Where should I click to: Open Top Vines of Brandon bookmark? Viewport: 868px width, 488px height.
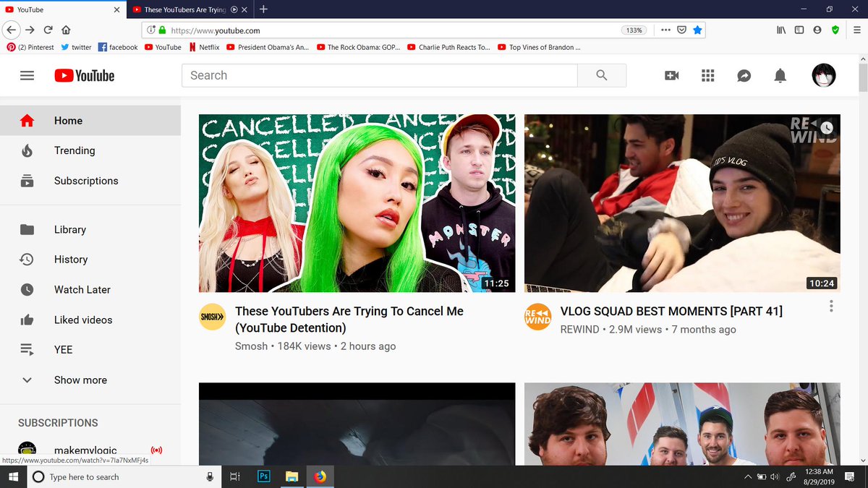(x=539, y=47)
